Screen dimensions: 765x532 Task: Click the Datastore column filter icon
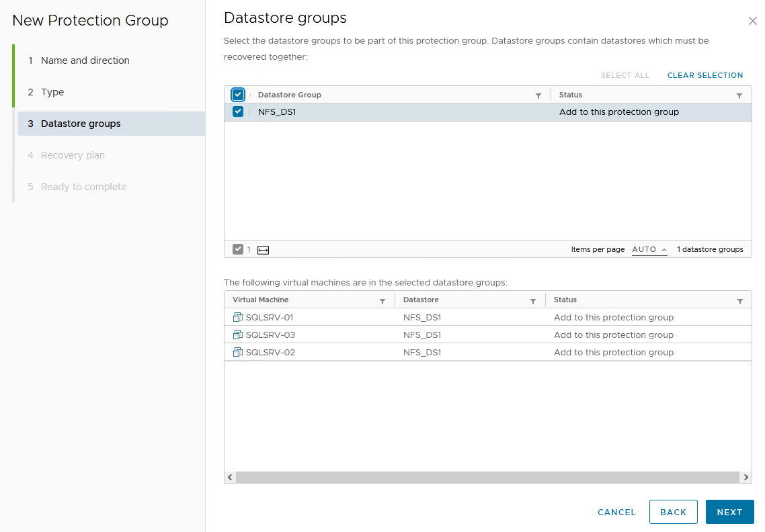pos(532,301)
